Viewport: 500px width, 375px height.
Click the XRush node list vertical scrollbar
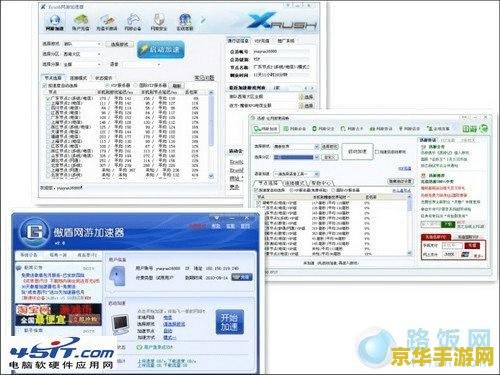211,134
